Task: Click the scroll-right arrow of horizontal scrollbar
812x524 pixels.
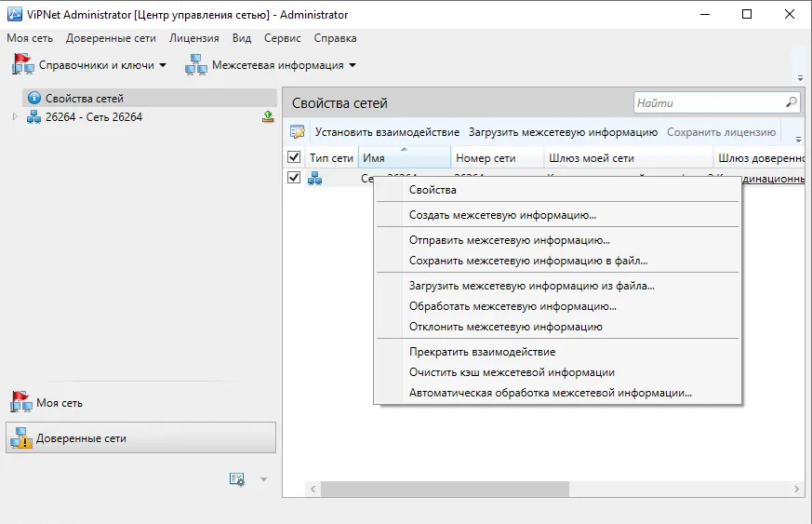Action: 796,489
